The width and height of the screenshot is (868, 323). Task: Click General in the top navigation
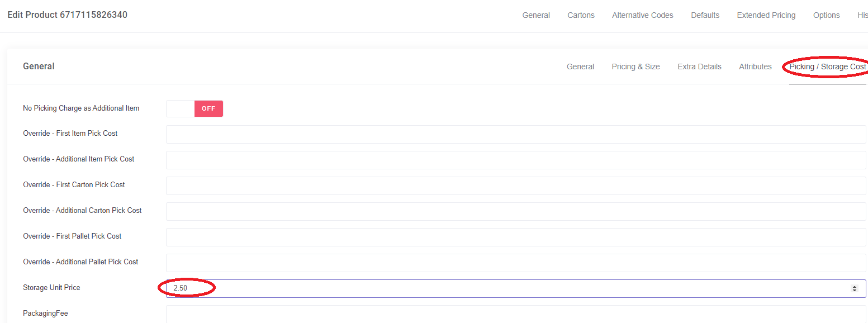536,15
